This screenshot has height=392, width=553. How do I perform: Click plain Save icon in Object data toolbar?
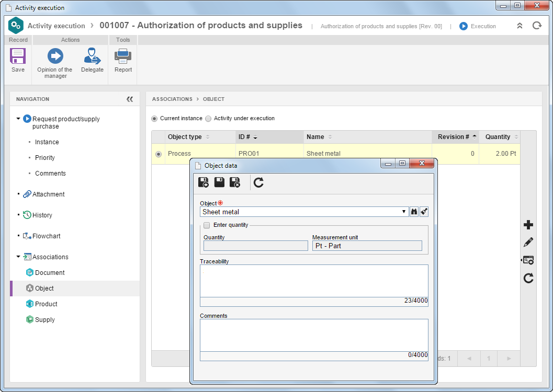pos(219,182)
